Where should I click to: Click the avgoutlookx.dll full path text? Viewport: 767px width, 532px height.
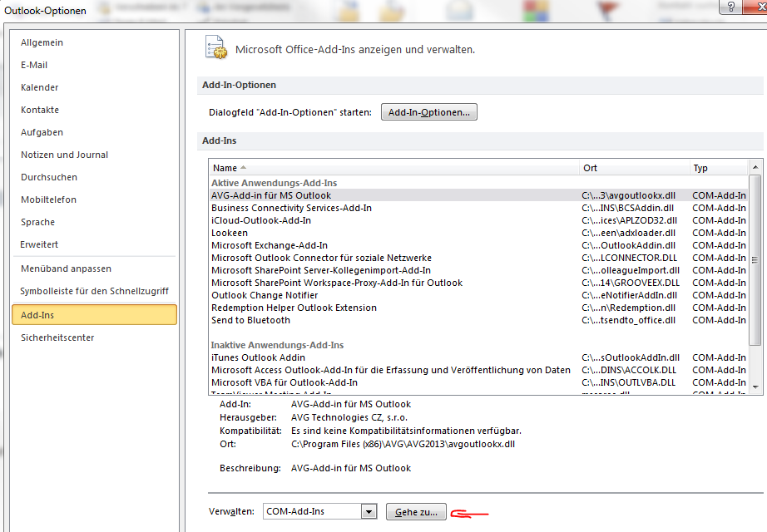tap(403, 444)
